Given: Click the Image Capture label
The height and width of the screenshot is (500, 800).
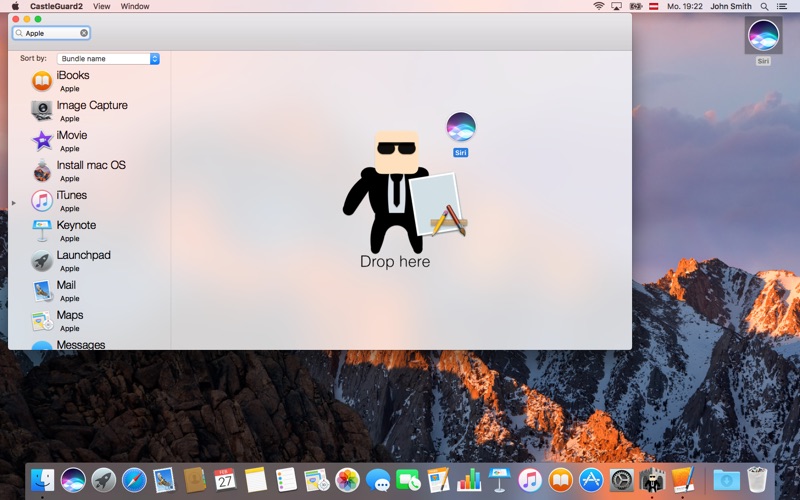Looking at the screenshot, I should point(92,105).
